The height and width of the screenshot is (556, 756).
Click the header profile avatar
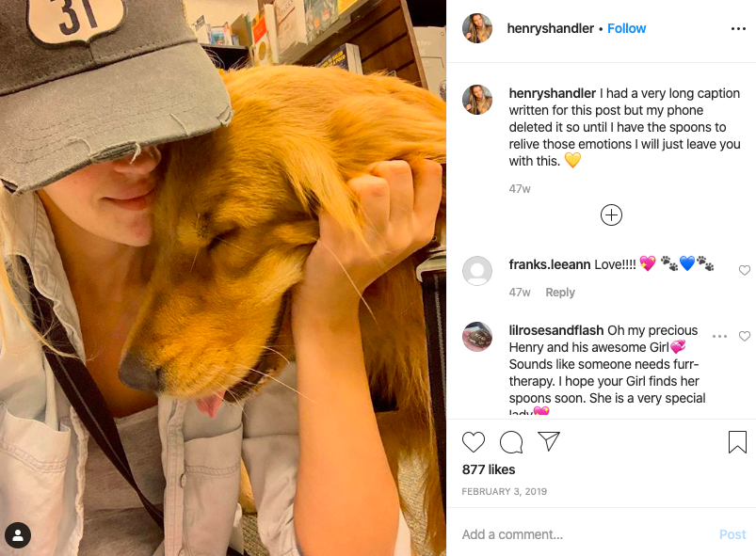[x=476, y=28]
